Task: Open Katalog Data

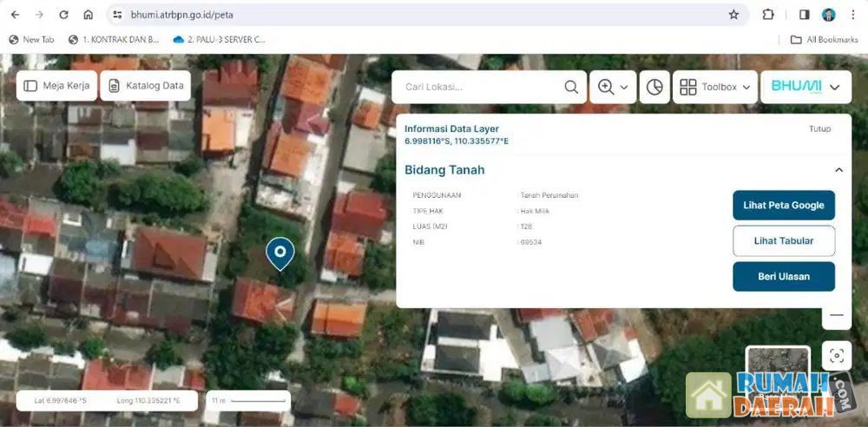Action: [x=145, y=86]
